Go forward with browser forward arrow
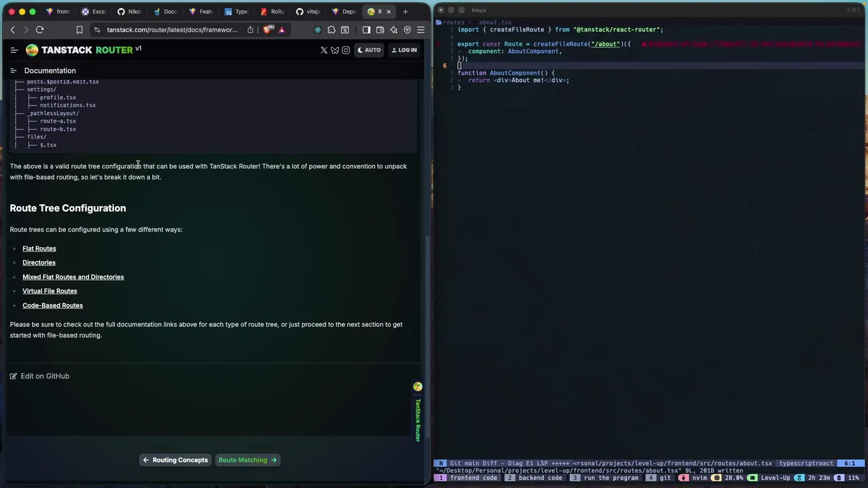Viewport: 868px width, 488px height. click(x=26, y=30)
